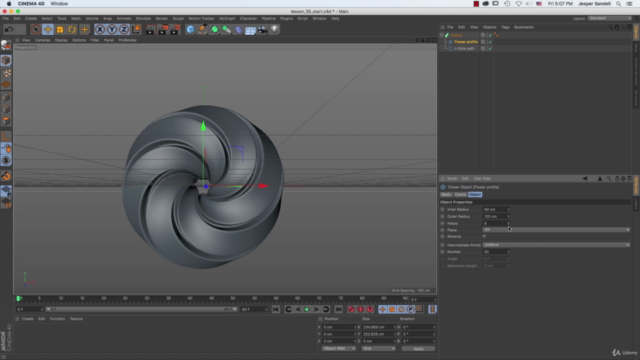Image resolution: width=640 pixels, height=360 pixels.
Task: Click the Record Active Objects button
Action: click(351, 309)
